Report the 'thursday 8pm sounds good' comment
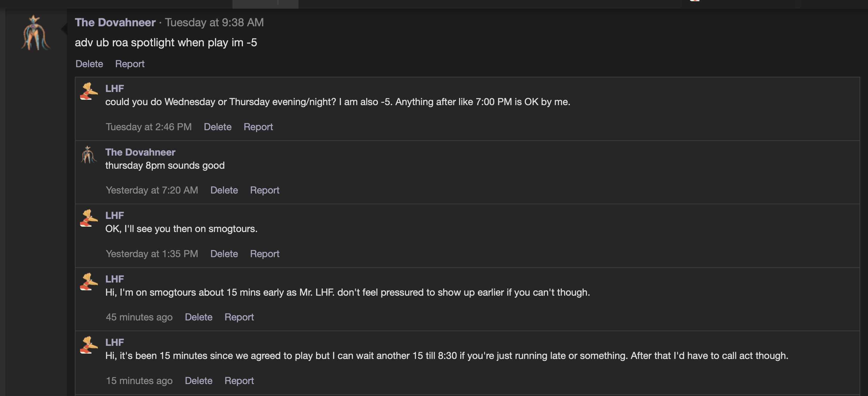868x396 pixels. (x=264, y=190)
